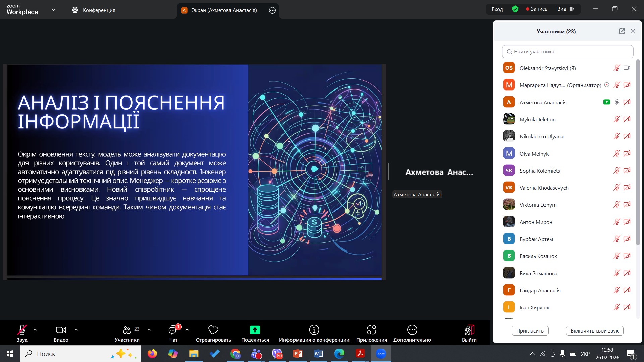Unmute microphone with Звук button
The width and height of the screenshot is (644, 362).
[22, 330]
